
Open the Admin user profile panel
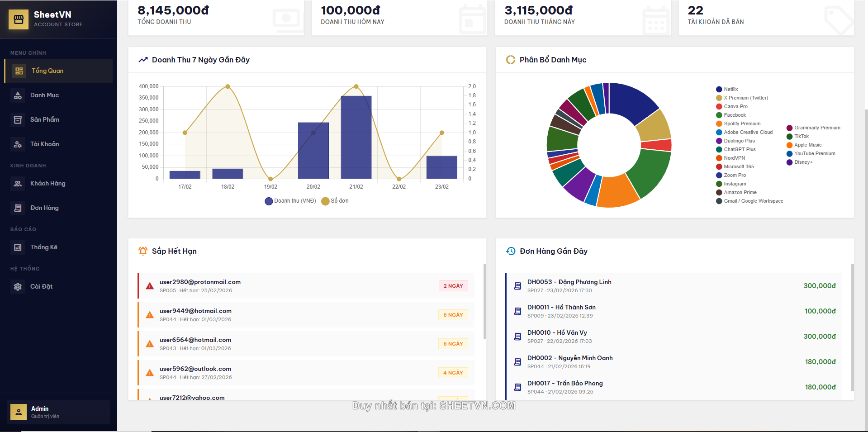(58, 412)
